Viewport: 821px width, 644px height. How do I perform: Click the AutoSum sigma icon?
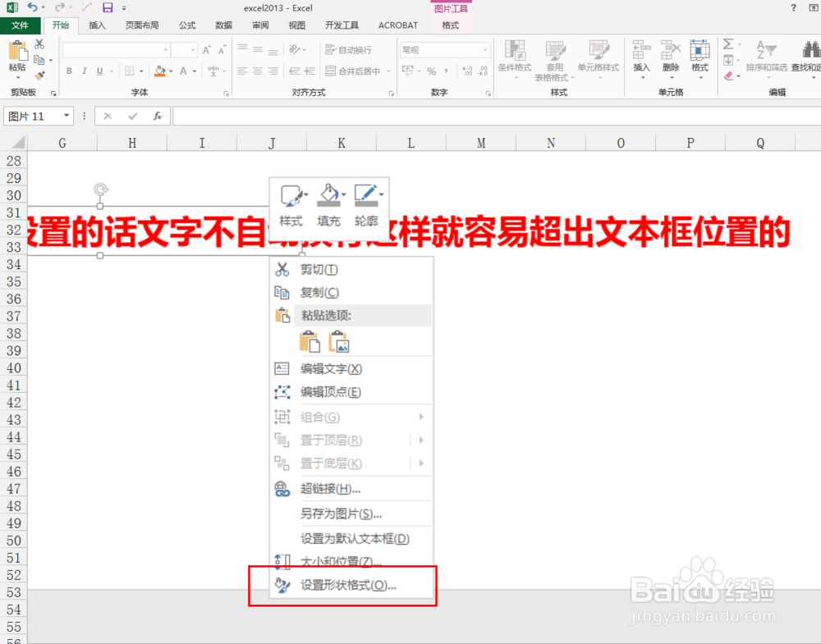(728, 44)
